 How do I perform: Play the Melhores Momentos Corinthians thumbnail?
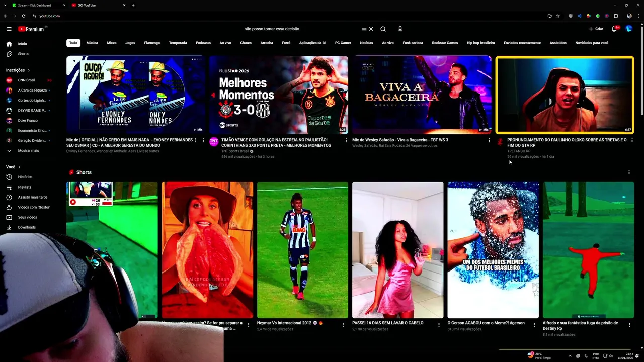tap(279, 95)
